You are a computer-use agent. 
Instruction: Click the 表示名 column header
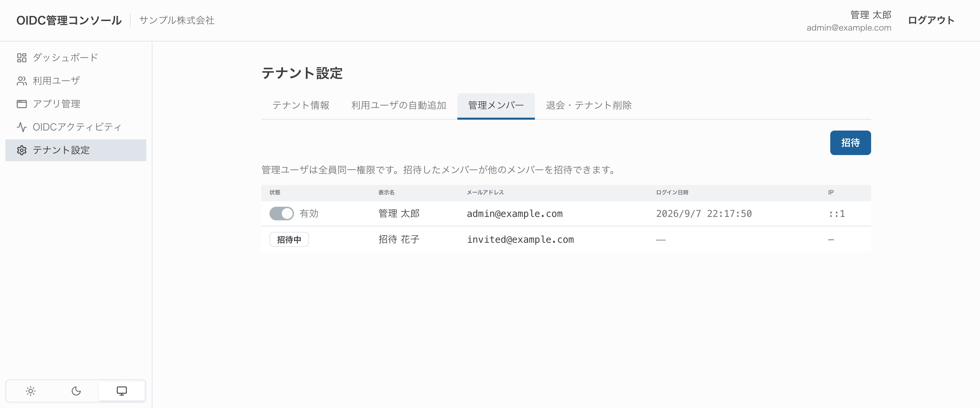(386, 192)
